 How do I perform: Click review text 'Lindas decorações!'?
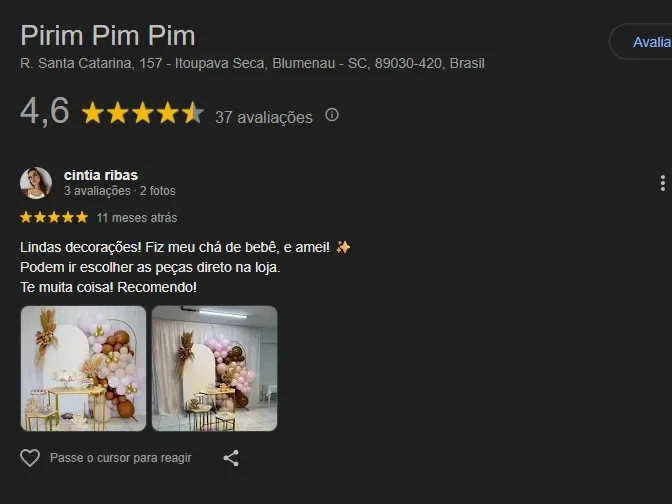(81, 247)
